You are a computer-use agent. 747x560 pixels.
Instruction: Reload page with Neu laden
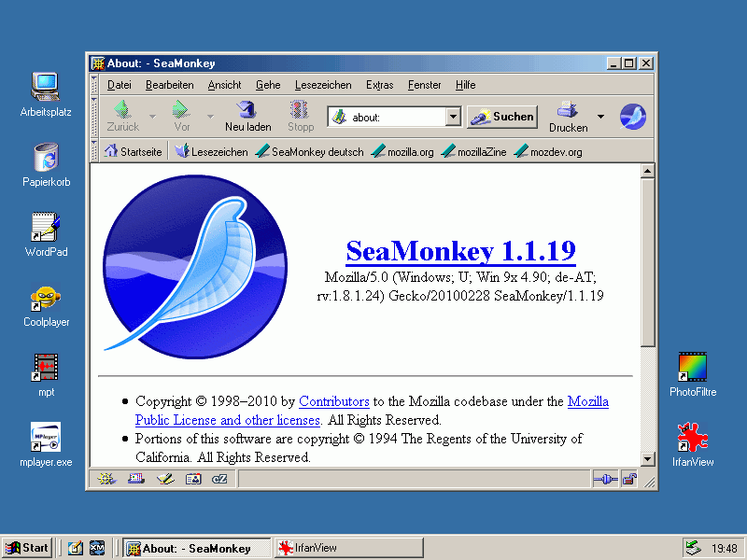[247, 117]
